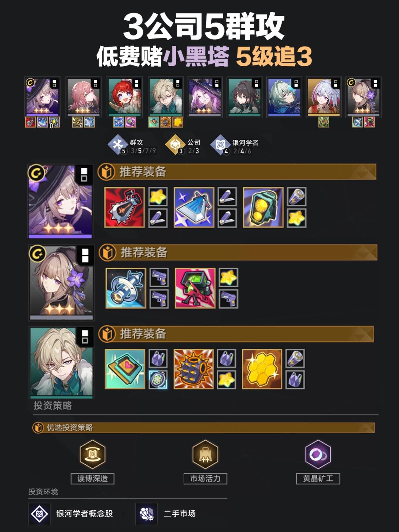Image resolution: width=399 pixels, height=532 pixels.
Task: Select the space station satellite equipment icon
Action: click(126, 288)
